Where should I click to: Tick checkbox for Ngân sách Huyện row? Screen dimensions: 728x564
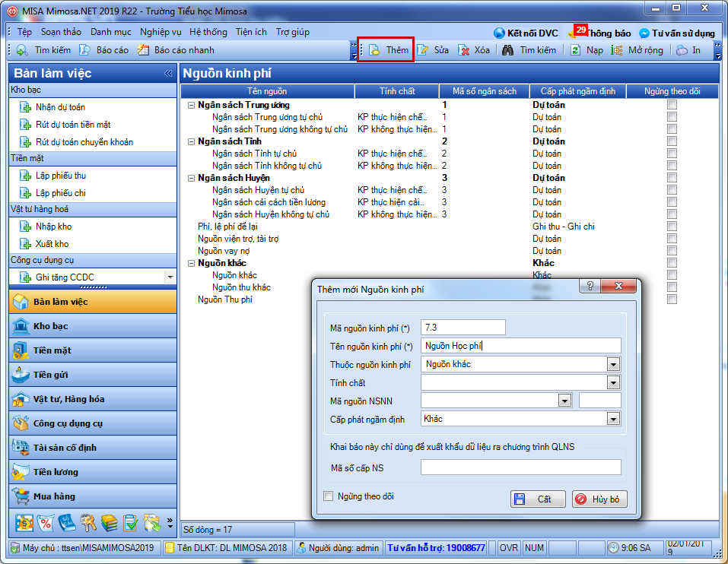672,178
